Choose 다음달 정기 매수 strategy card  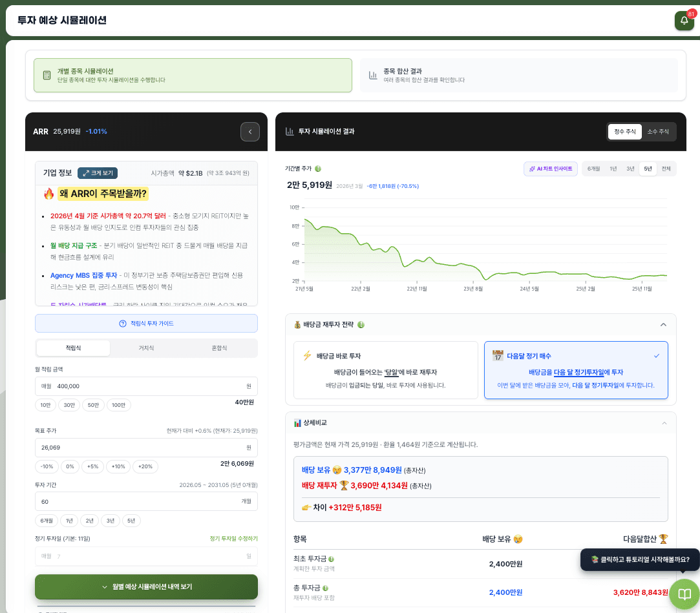coord(576,370)
